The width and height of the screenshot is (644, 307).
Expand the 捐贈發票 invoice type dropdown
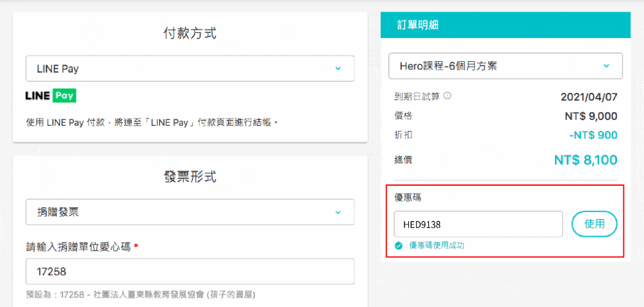190,212
